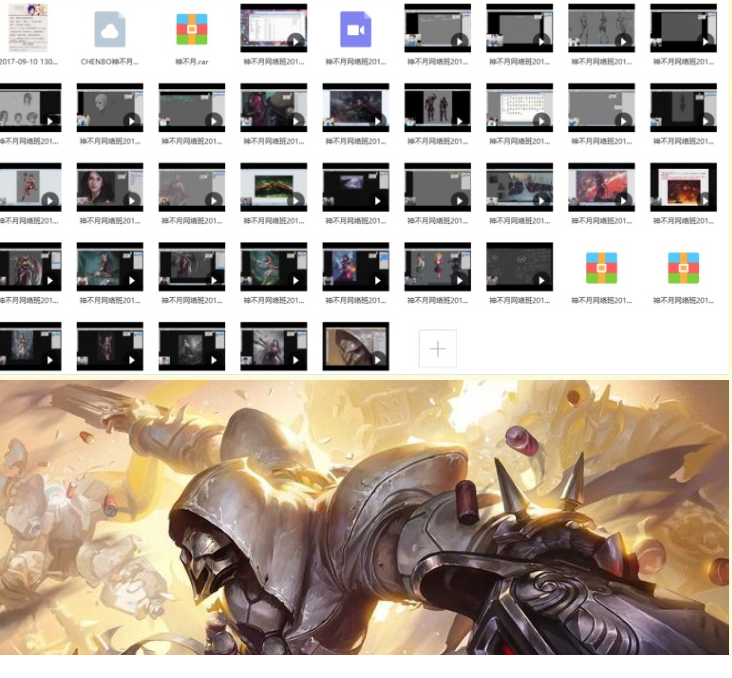Open video thumbnail with grayscale figure painting
This screenshot has height=678, width=732.
click(191, 346)
